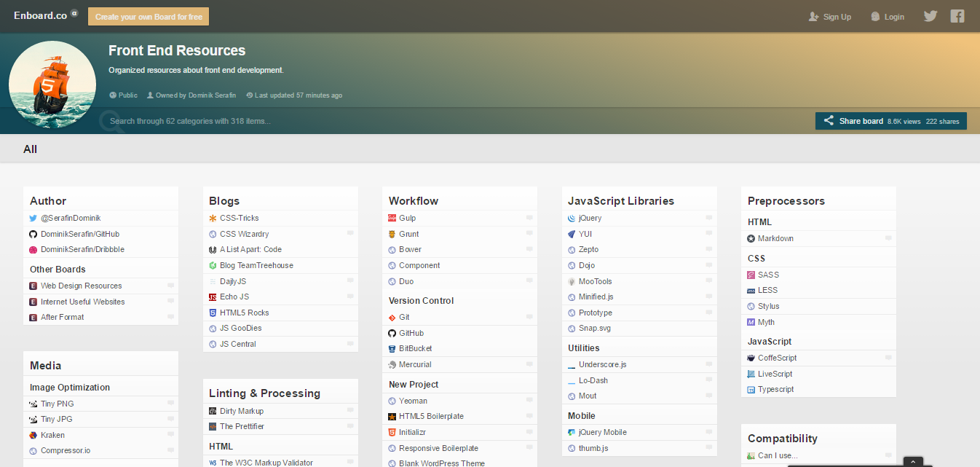The width and height of the screenshot is (980, 467).
Task: Click the Kraken favicon icon
Action: [x=33, y=435]
